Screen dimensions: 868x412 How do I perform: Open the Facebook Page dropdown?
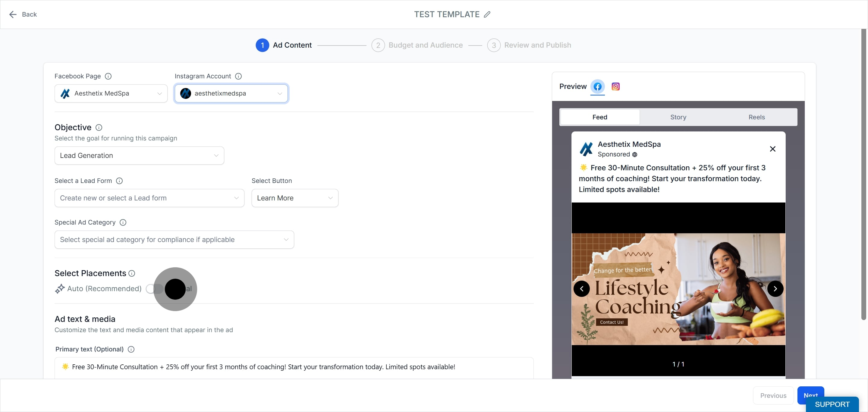point(111,93)
